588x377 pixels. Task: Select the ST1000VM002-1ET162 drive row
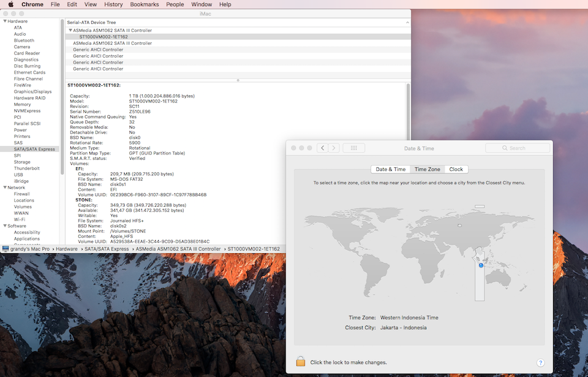[104, 37]
